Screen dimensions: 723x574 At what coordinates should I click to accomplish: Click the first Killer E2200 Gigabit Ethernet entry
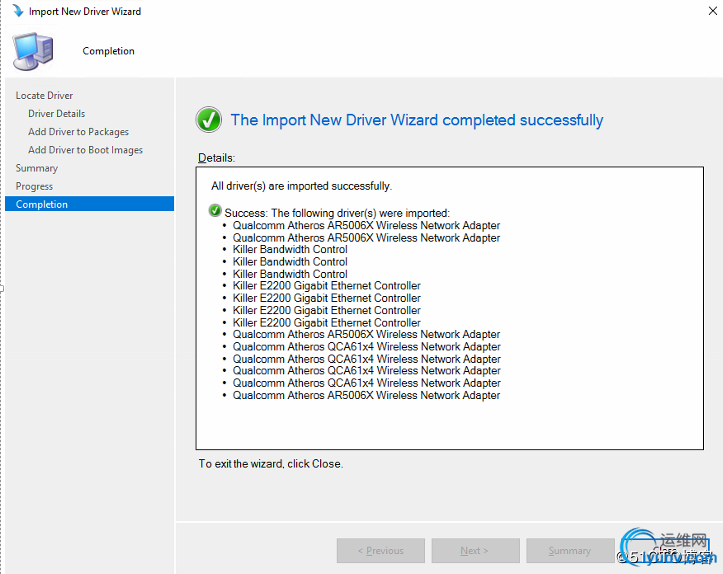[326, 286]
